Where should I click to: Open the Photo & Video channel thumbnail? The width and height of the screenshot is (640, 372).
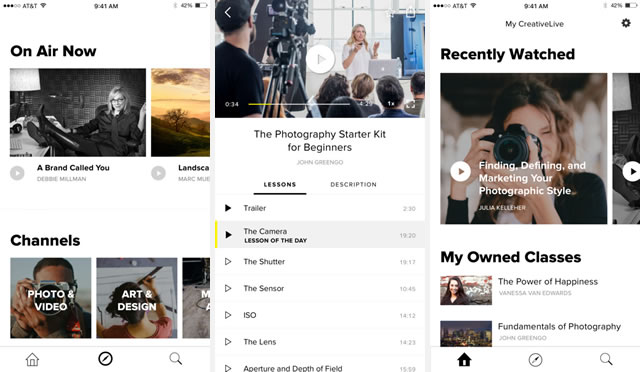(x=51, y=298)
